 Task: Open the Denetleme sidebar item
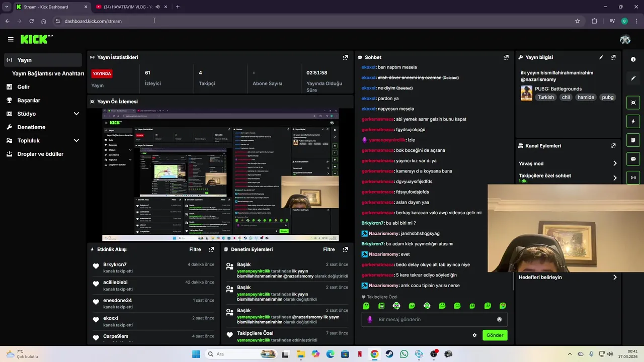click(43, 127)
